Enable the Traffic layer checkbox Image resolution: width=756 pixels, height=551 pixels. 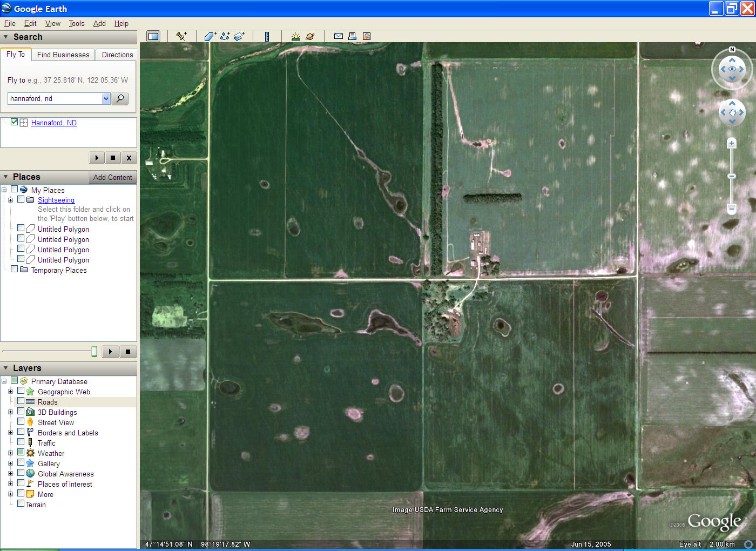(21, 442)
